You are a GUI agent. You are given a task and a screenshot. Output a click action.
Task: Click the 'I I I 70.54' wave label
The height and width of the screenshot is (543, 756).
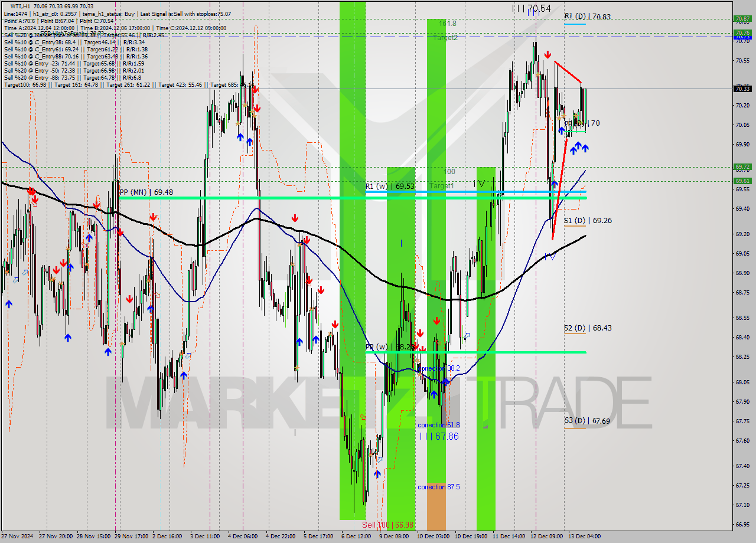click(531, 8)
